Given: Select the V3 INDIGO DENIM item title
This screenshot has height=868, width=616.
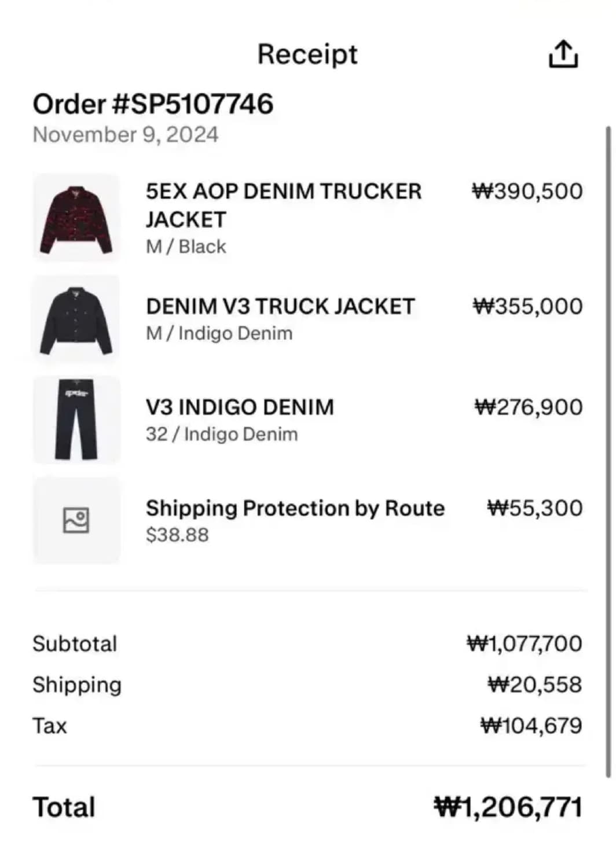Looking at the screenshot, I should [240, 407].
